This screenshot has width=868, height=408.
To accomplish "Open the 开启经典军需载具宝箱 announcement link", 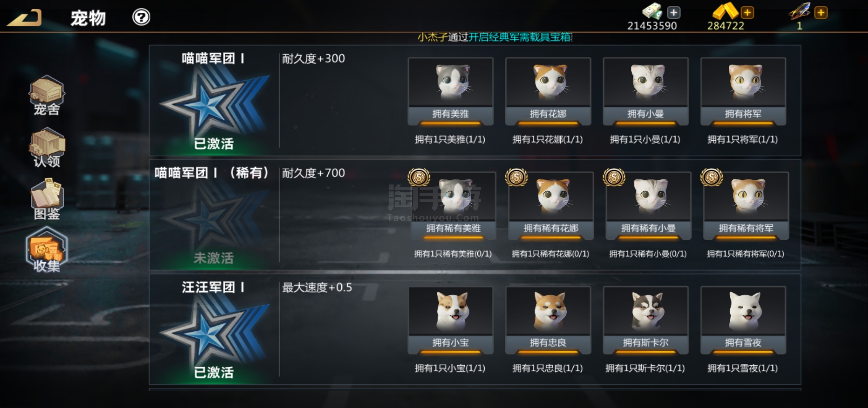I will [520, 37].
